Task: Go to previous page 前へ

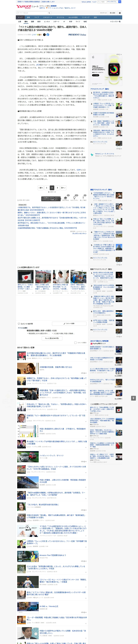Action: pyautogui.click(x=41, y=188)
